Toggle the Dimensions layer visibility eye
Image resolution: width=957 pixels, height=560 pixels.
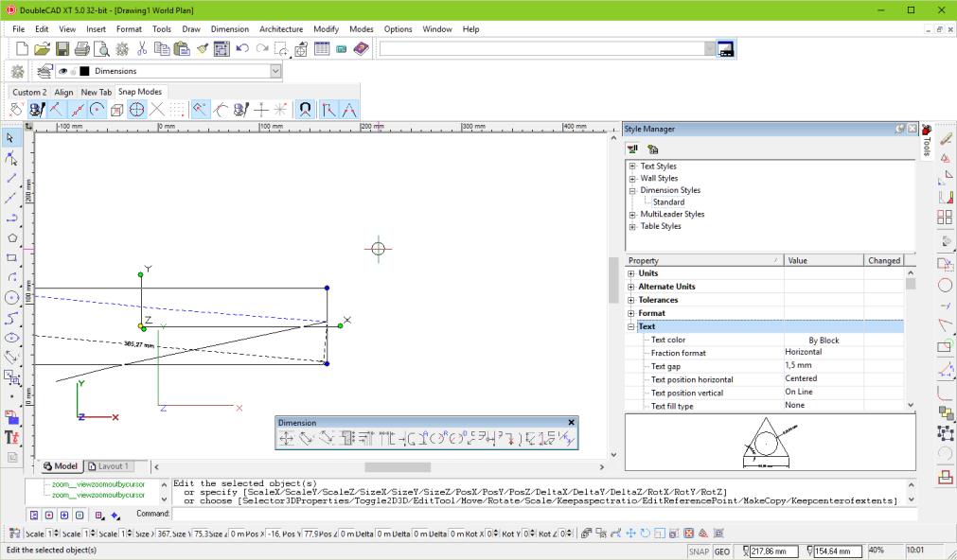[x=62, y=71]
